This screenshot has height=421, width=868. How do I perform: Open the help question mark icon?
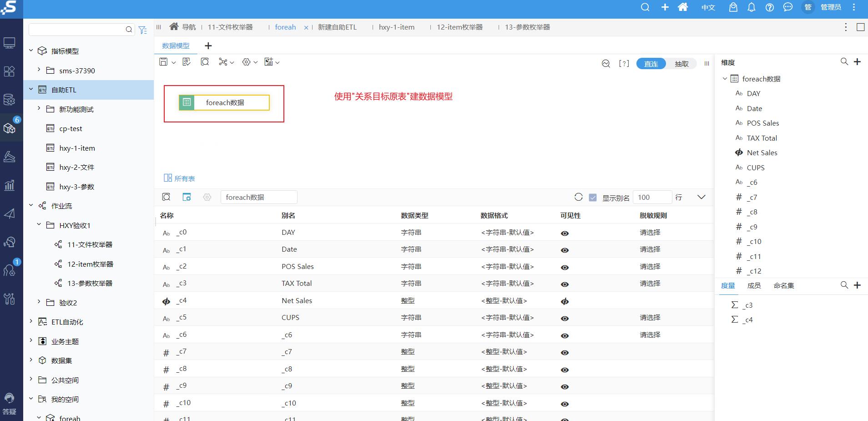pyautogui.click(x=770, y=7)
